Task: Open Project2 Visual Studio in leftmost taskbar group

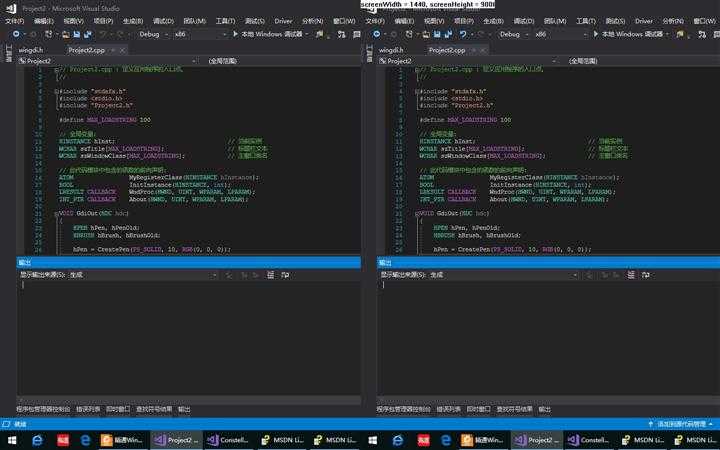Action: pyautogui.click(x=176, y=440)
